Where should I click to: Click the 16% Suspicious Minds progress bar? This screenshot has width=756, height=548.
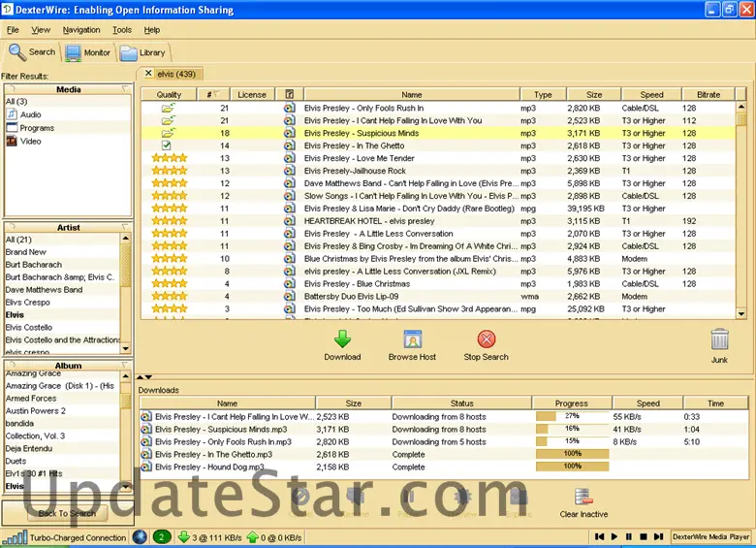coord(572,429)
